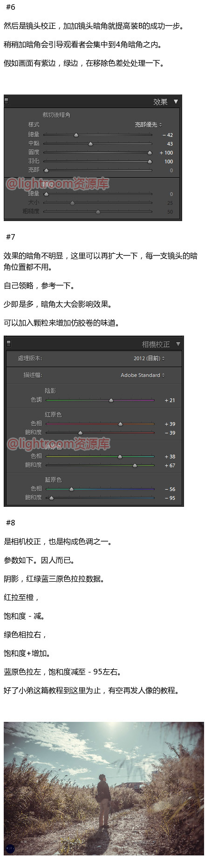Image resolution: width=205 pixels, height=868 pixels.
Task: Click the round logo icon on the photo corner
Action: coord(10,848)
